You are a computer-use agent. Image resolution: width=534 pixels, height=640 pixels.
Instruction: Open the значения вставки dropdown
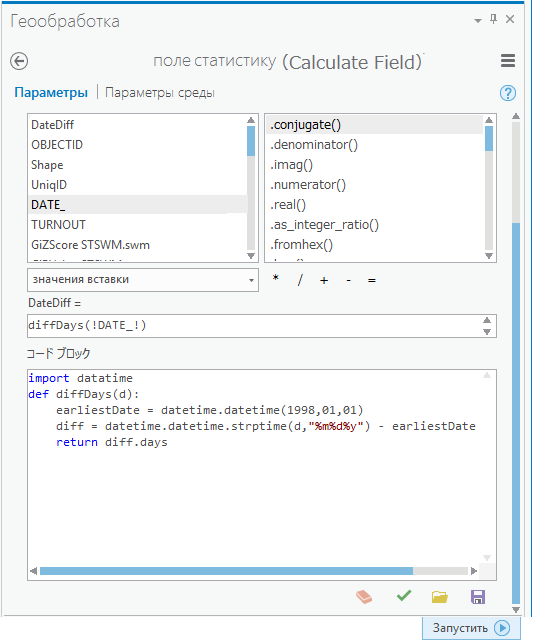pos(143,280)
